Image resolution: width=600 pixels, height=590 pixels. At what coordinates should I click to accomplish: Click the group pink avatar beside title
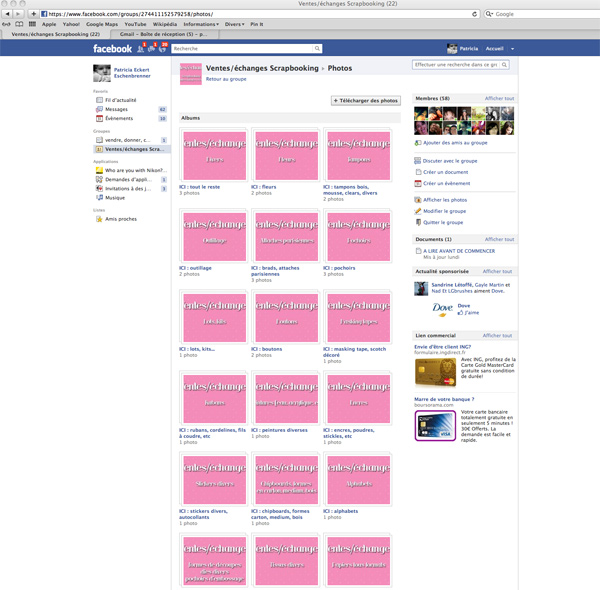coord(191,74)
